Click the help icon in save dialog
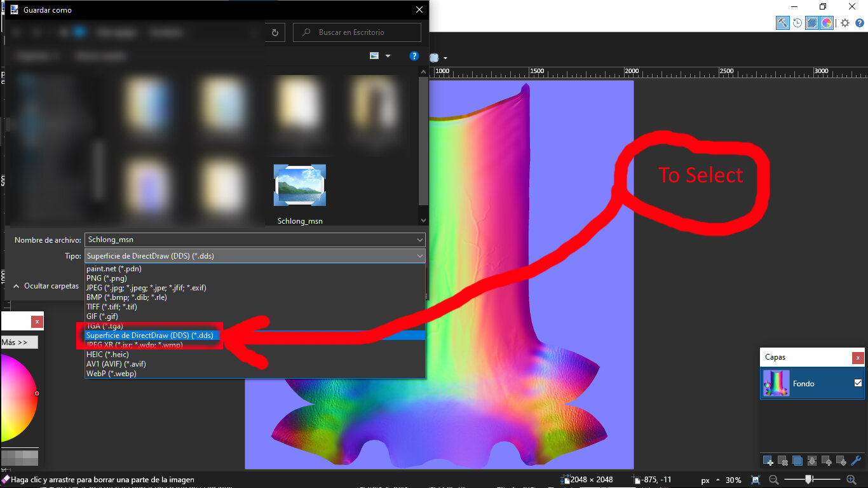This screenshot has width=868, height=488. pos(414,56)
